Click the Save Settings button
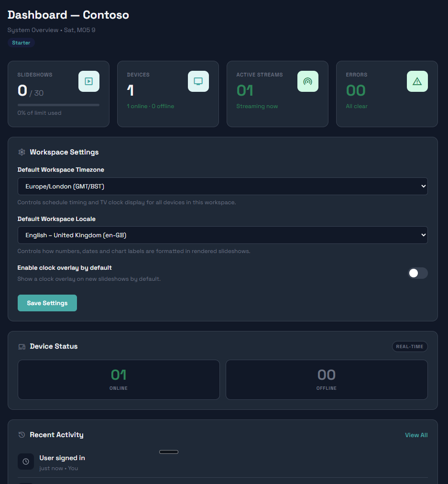Viewport: 448px width, 484px height. click(47, 303)
